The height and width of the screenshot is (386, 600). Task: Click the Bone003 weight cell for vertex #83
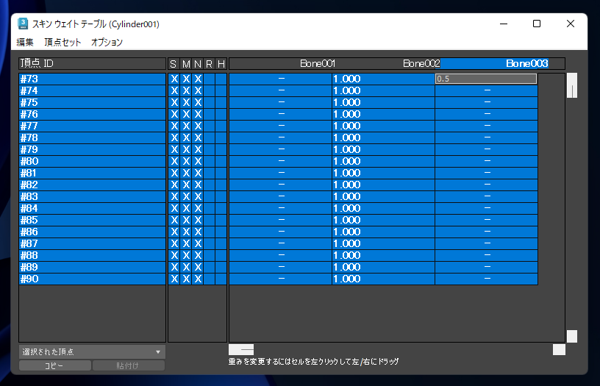point(486,197)
